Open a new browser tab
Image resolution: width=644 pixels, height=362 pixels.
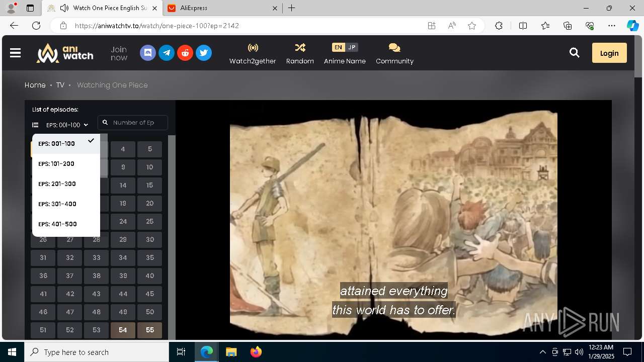tap(292, 8)
